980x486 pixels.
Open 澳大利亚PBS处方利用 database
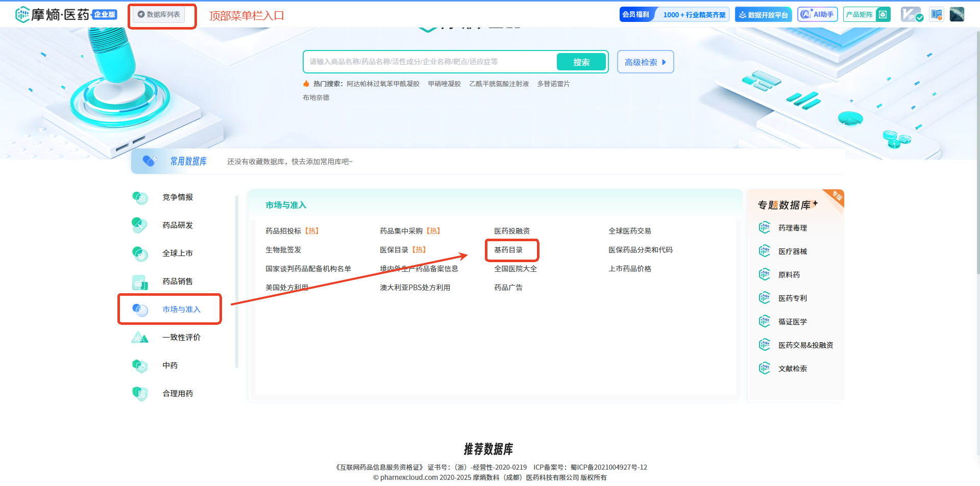point(415,288)
